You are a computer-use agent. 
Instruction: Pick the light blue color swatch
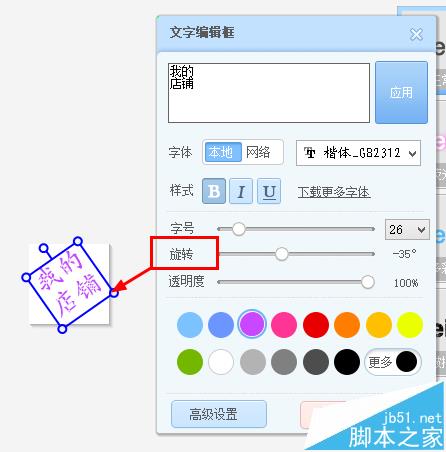190,325
